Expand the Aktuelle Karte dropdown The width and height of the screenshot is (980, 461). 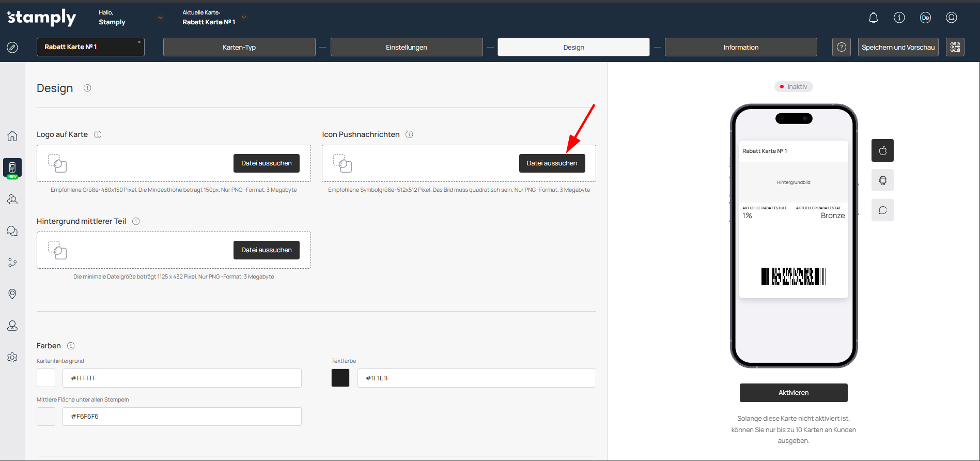pos(244,18)
